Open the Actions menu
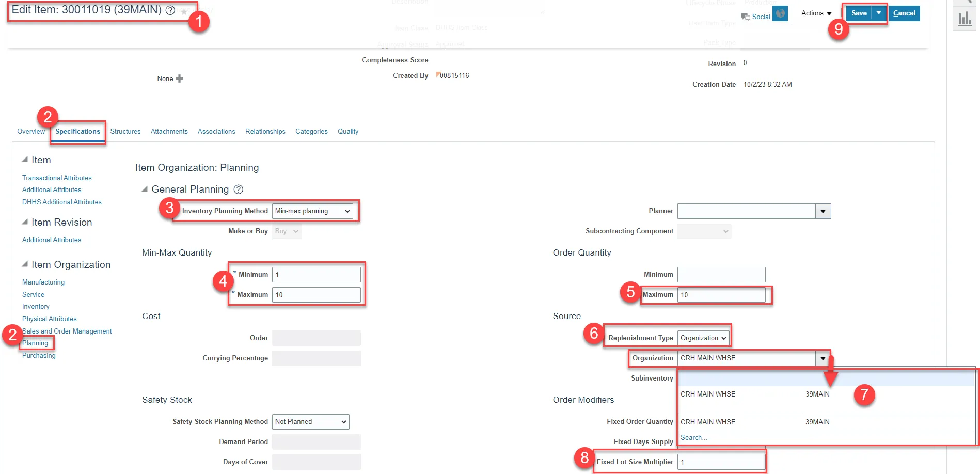The image size is (980, 474). click(816, 13)
